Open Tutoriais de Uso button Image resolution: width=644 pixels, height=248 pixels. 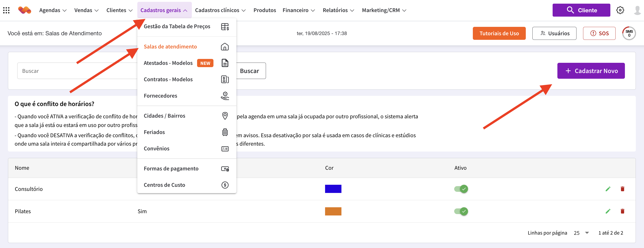pyautogui.click(x=499, y=33)
